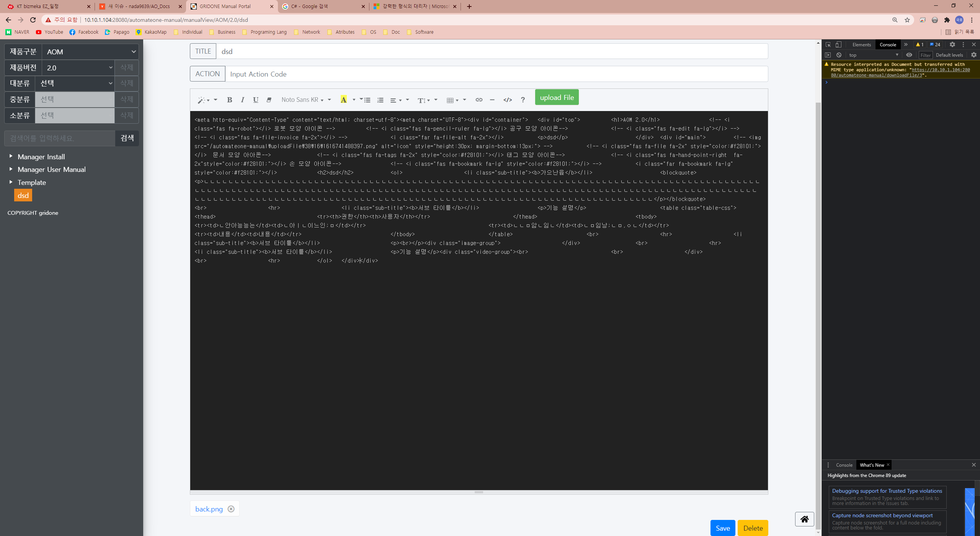This screenshot has height=536, width=980.
Task: Open the editor help question mark
Action: click(x=523, y=100)
